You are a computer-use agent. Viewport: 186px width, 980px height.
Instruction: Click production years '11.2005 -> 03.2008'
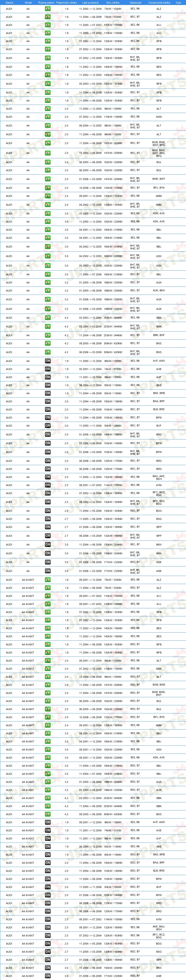[90, 952]
